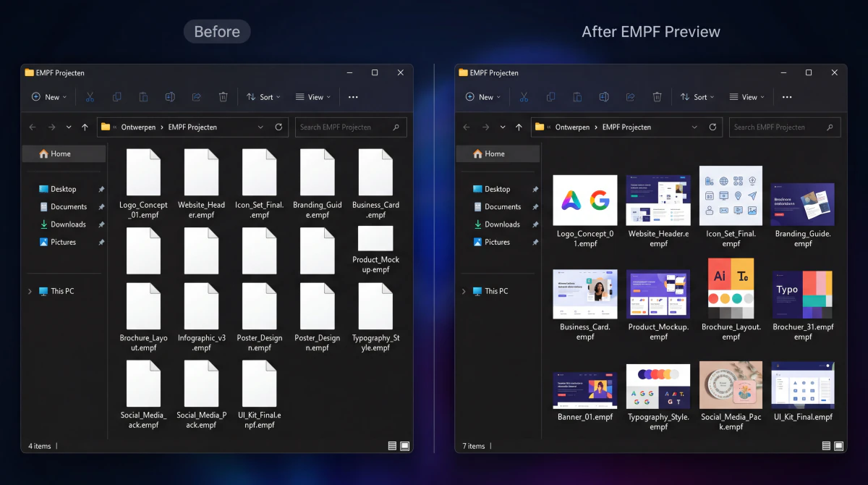Click the Cut scissors icon in After EMPF Preview window
Image resolution: width=868 pixels, height=485 pixels.
pos(524,97)
